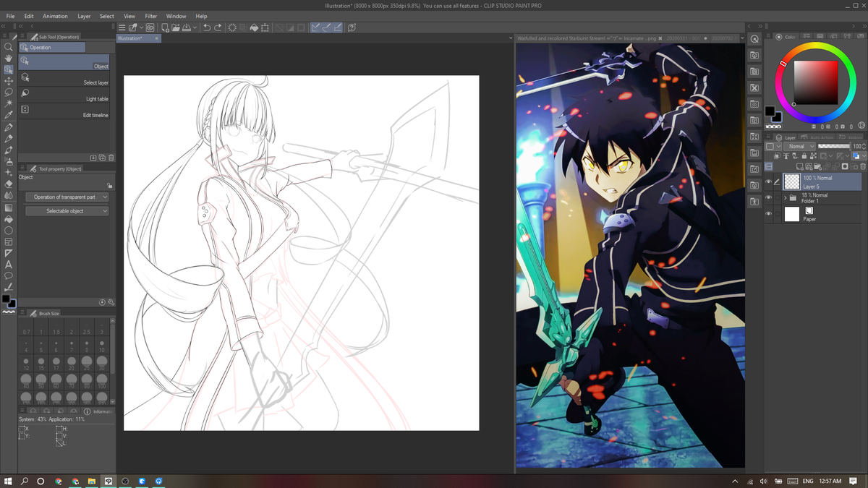Delete sub tool using trash icon
Screen dimensions: 868x488
click(x=111, y=158)
